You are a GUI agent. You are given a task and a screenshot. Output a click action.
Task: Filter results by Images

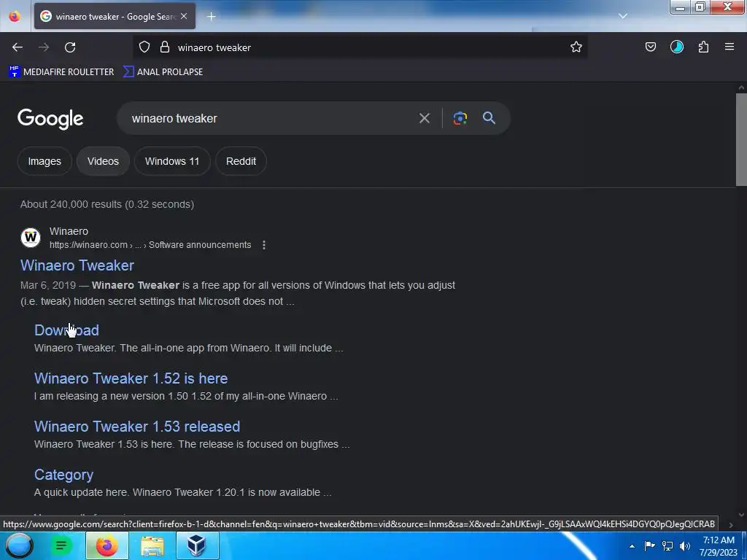tap(44, 161)
